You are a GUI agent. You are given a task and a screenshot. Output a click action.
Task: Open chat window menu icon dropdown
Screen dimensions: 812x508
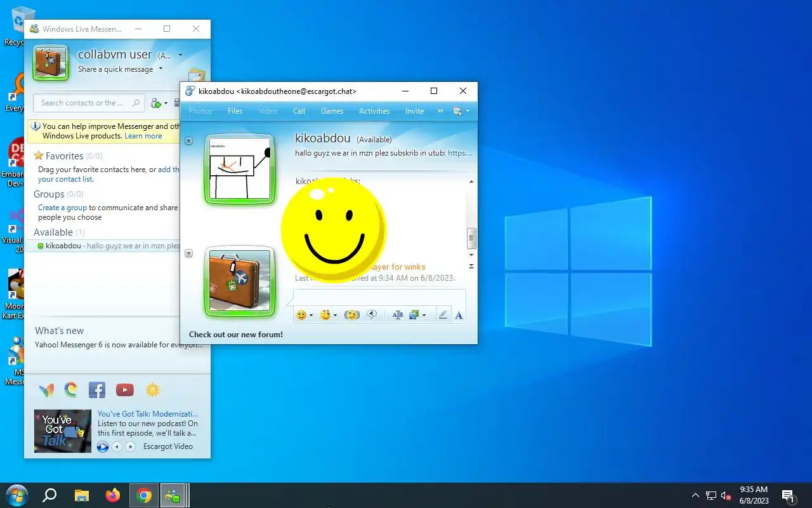461,111
